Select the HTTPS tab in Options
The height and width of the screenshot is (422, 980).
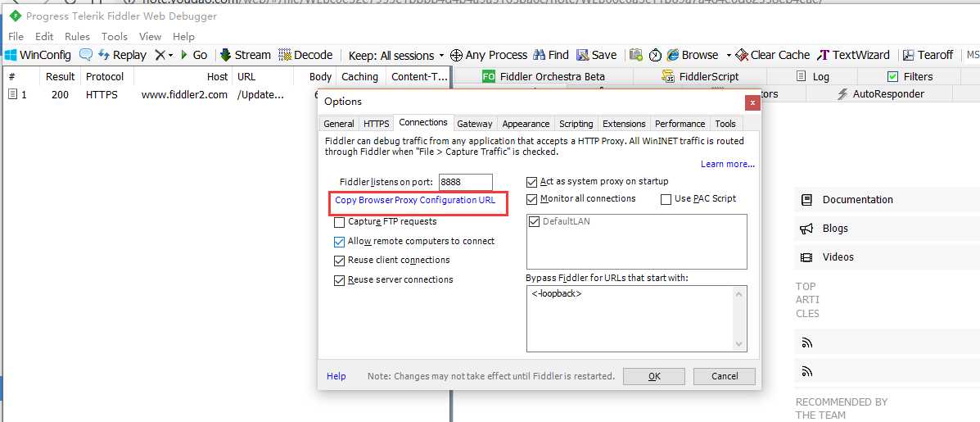pos(377,124)
